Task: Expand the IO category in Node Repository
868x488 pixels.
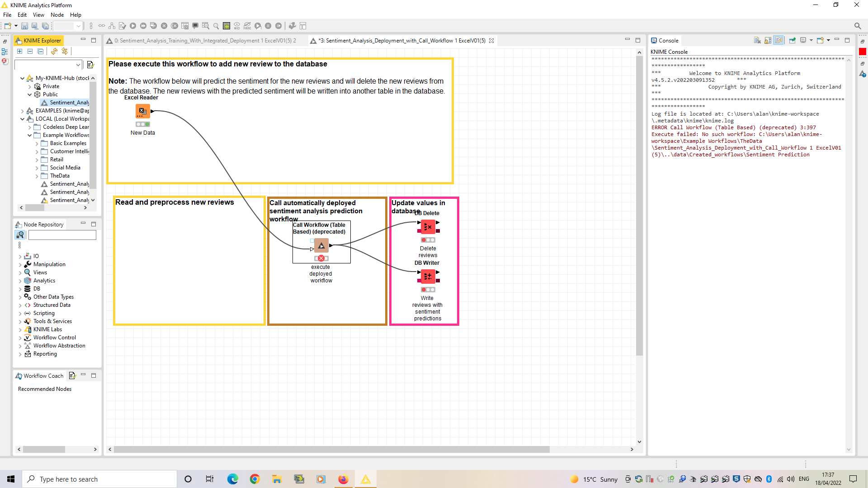Action: [20, 256]
